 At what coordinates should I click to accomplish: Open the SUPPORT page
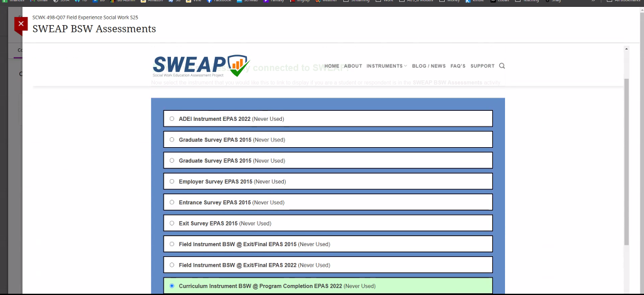482,66
